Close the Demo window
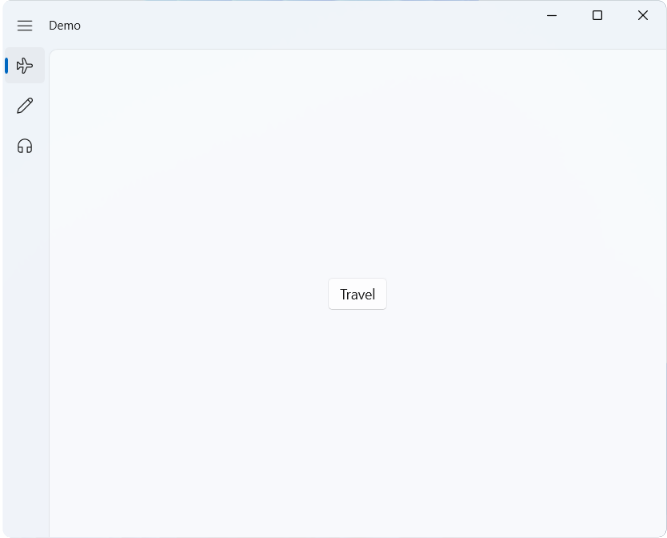Viewport: 667px width, 538px height. (643, 15)
